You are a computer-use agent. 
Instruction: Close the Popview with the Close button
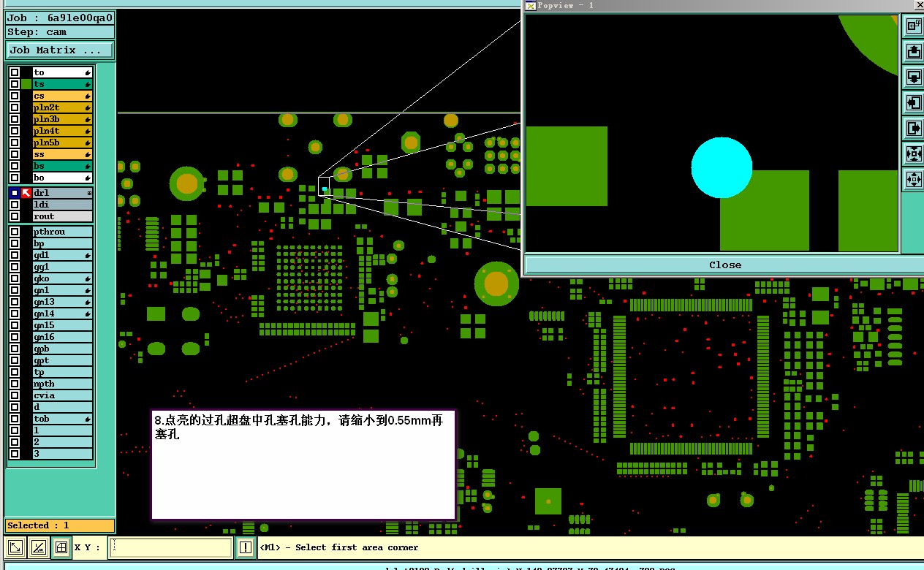(724, 265)
